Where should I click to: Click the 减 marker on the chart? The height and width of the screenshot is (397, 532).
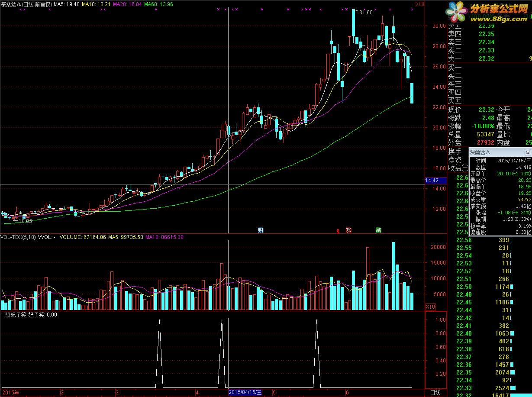coord(378,230)
